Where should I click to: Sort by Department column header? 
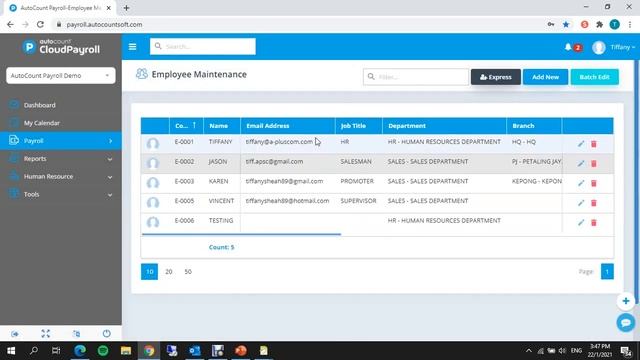pos(444,126)
